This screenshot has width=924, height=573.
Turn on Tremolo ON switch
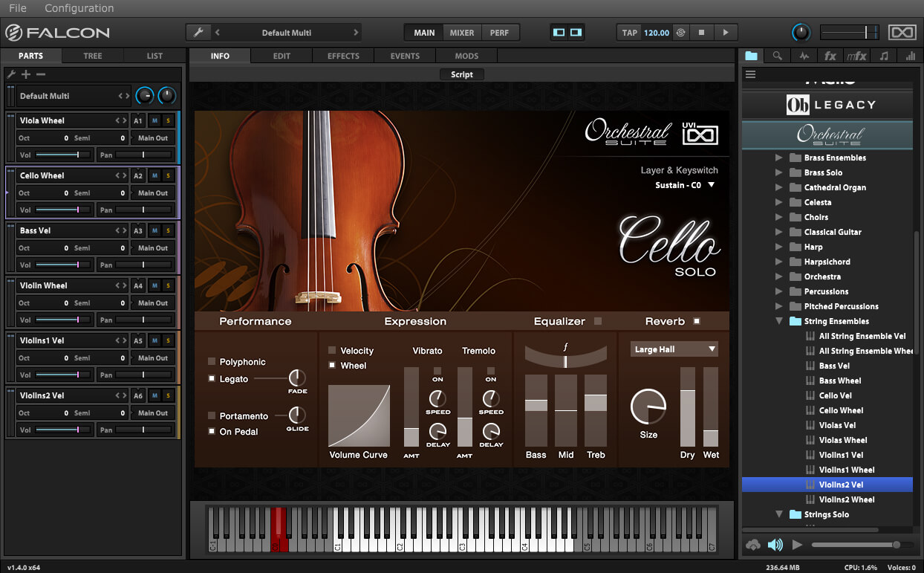[x=491, y=371]
